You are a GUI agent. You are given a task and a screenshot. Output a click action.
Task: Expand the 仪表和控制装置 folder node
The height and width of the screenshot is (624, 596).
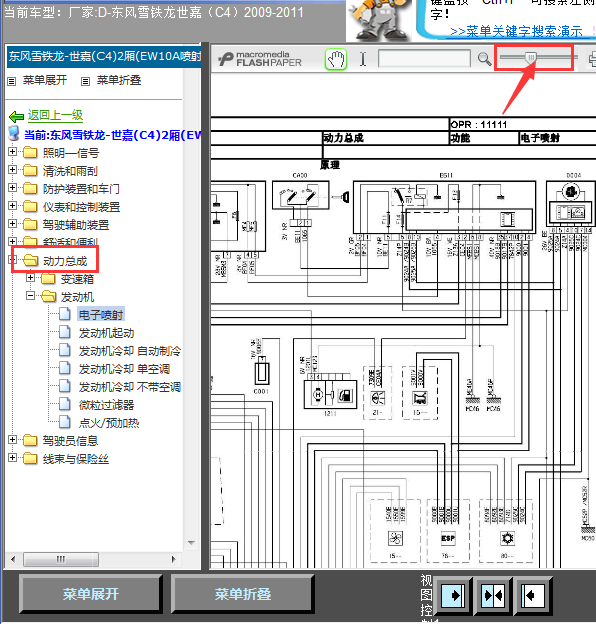tap(12, 206)
